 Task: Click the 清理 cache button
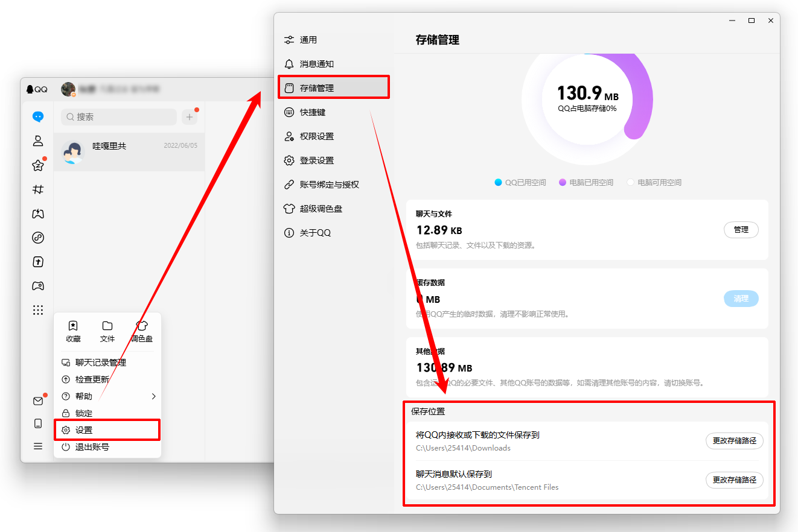pyautogui.click(x=741, y=299)
